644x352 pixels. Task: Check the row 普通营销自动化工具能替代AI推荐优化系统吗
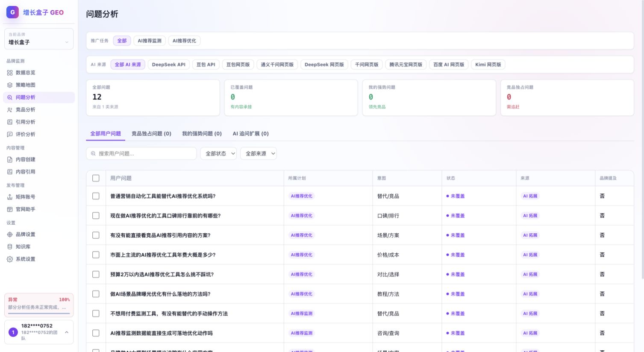point(96,196)
